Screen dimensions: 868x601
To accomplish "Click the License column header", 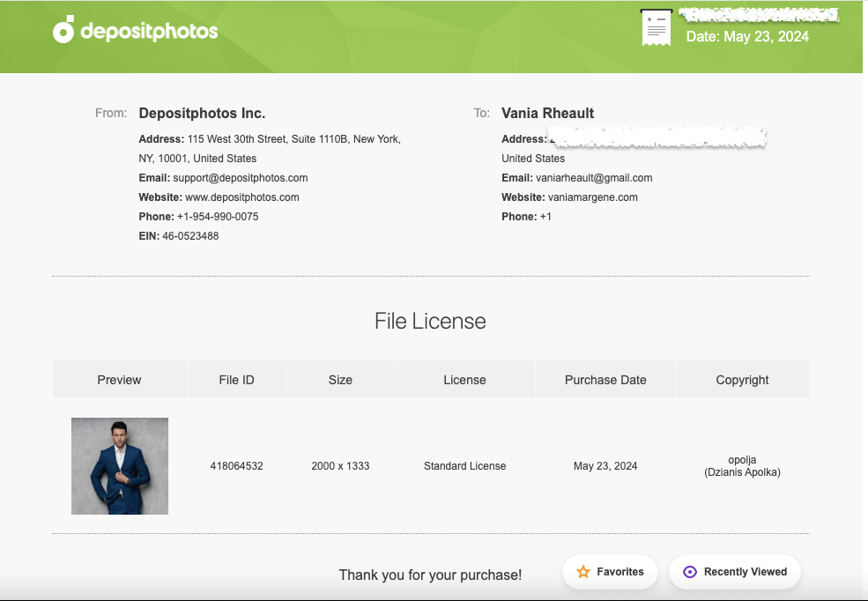I will point(464,380).
